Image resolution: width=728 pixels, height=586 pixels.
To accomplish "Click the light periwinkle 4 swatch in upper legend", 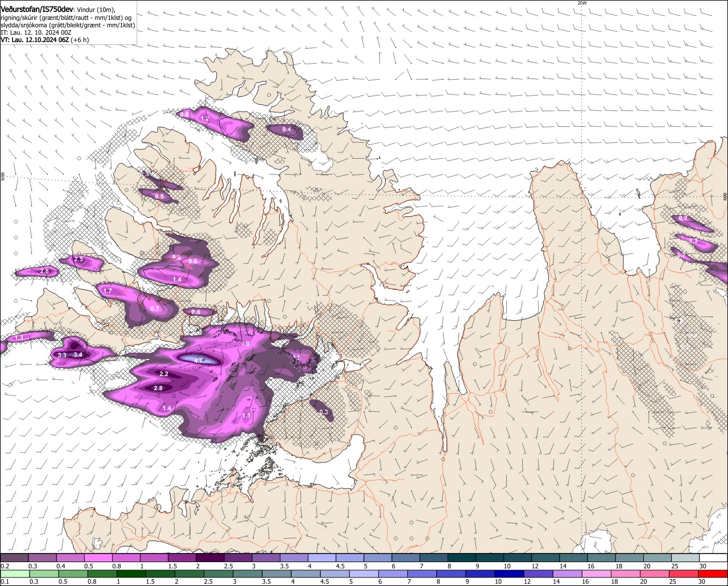I will (322, 558).
